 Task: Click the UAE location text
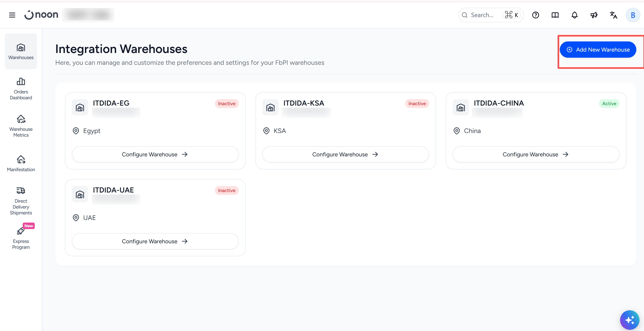(x=89, y=218)
